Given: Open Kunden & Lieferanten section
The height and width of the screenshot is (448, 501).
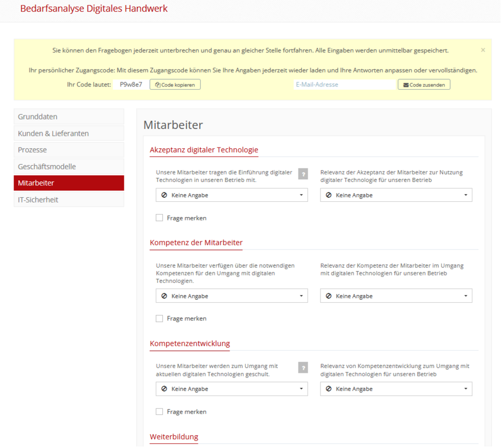Looking at the screenshot, I should point(69,134).
